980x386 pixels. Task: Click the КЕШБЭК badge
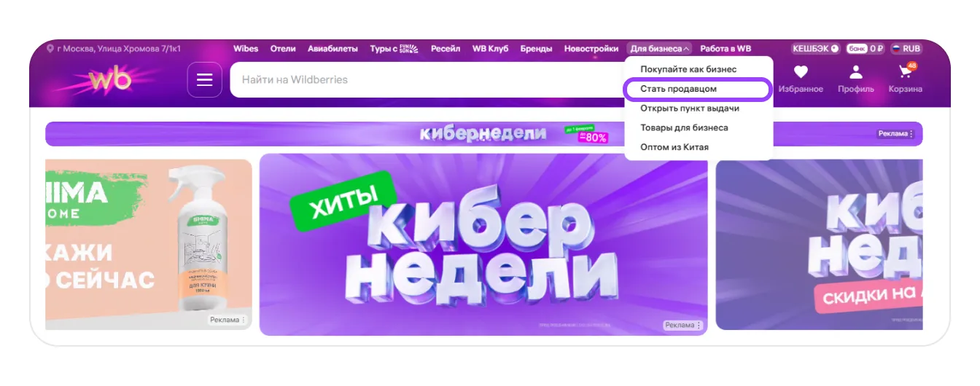[x=816, y=49]
